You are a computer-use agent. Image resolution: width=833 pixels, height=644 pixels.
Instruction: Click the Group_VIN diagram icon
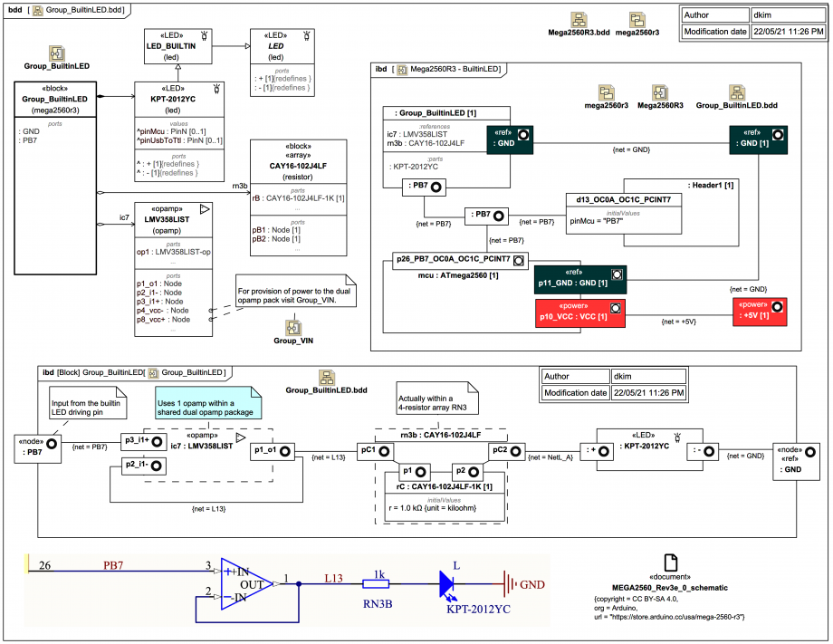click(x=292, y=327)
